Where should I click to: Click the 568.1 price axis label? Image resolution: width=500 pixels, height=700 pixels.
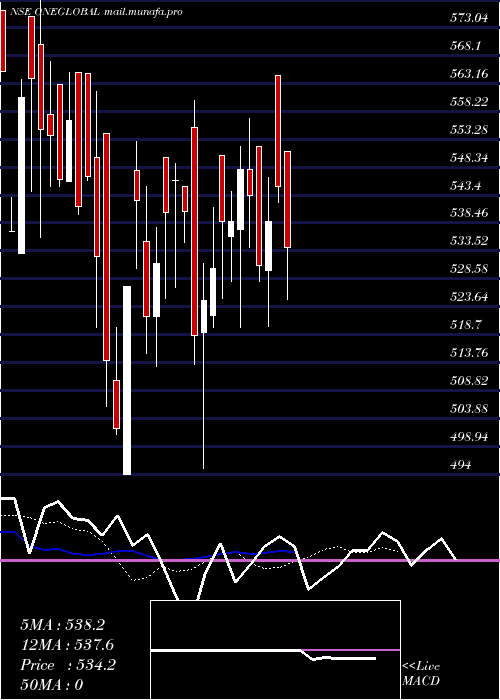coord(466,46)
